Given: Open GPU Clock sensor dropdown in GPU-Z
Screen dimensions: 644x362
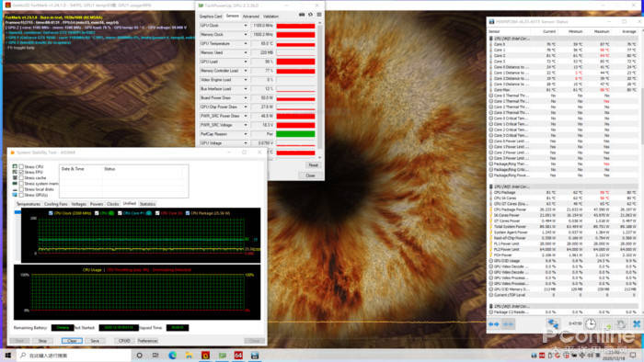Looking at the screenshot, I should (246, 26).
